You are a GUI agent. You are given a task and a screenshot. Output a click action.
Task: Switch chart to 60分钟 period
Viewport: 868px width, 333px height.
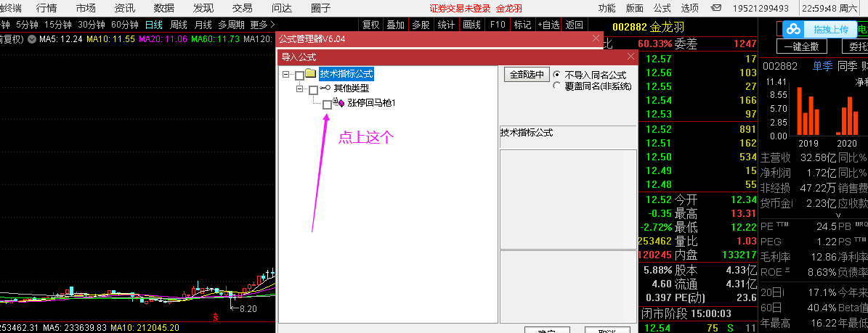point(125,25)
